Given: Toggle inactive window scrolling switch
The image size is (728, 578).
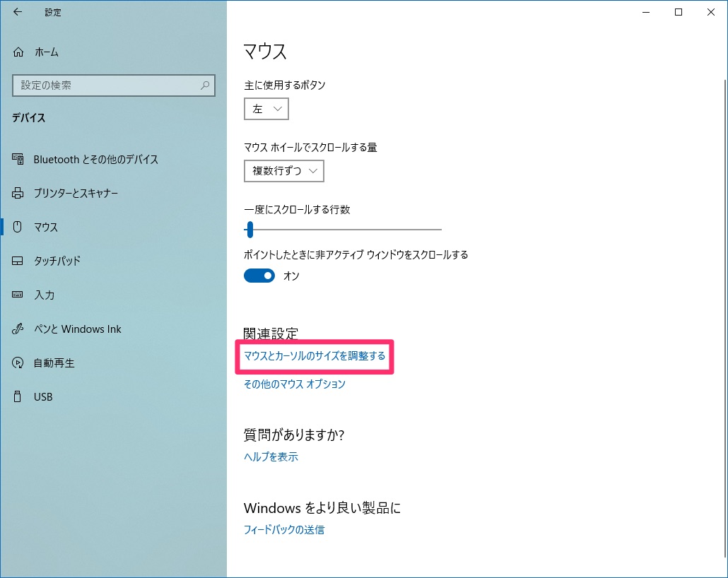Looking at the screenshot, I should (x=259, y=276).
